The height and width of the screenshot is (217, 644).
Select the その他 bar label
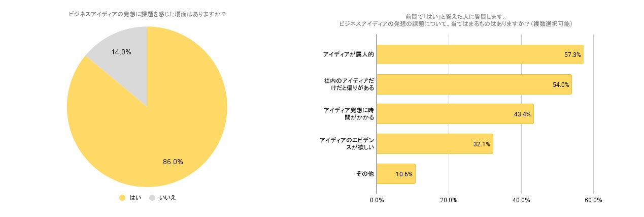click(x=365, y=174)
